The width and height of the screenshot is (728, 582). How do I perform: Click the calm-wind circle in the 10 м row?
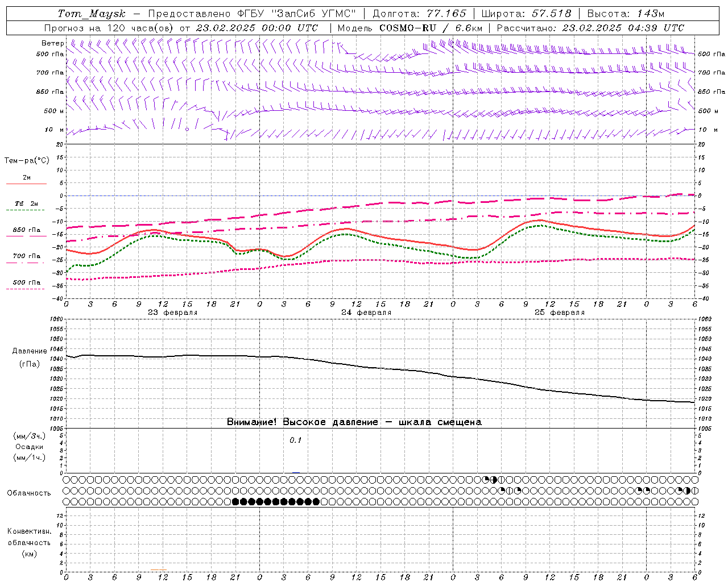click(187, 130)
